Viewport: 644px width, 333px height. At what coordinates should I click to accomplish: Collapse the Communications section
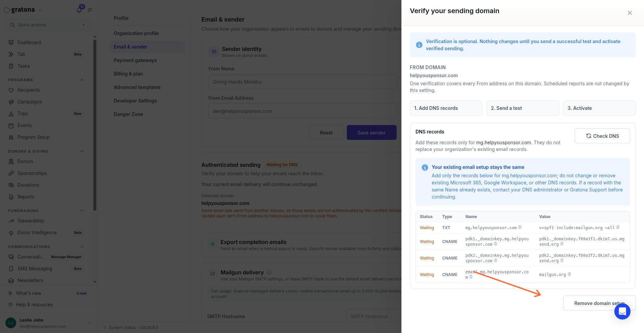(82, 247)
